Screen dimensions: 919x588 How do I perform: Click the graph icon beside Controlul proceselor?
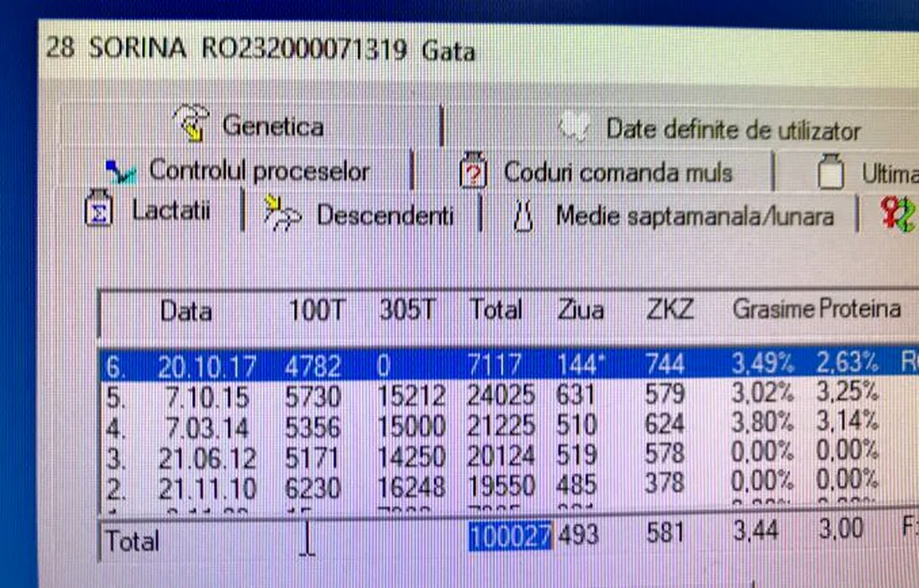(x=121, y=171)
